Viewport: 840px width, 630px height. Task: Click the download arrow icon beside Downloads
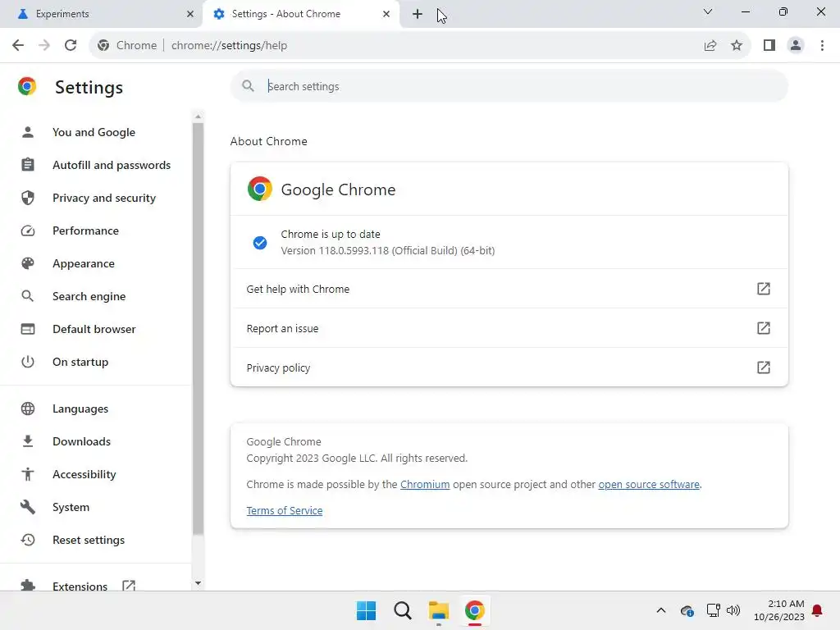pos(28,441)
